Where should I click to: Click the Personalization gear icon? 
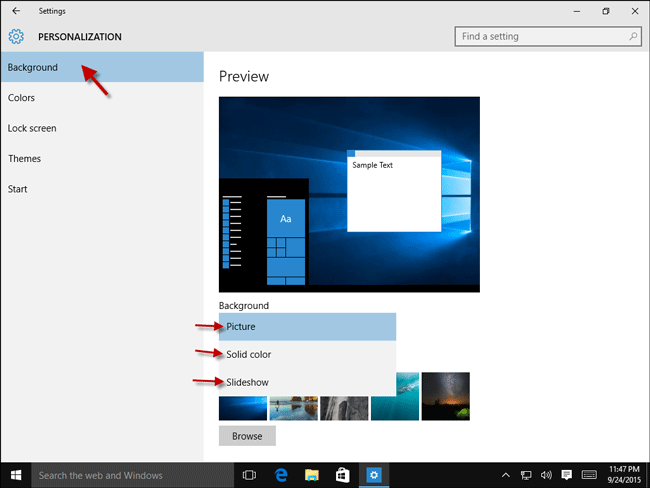point(16,36)
